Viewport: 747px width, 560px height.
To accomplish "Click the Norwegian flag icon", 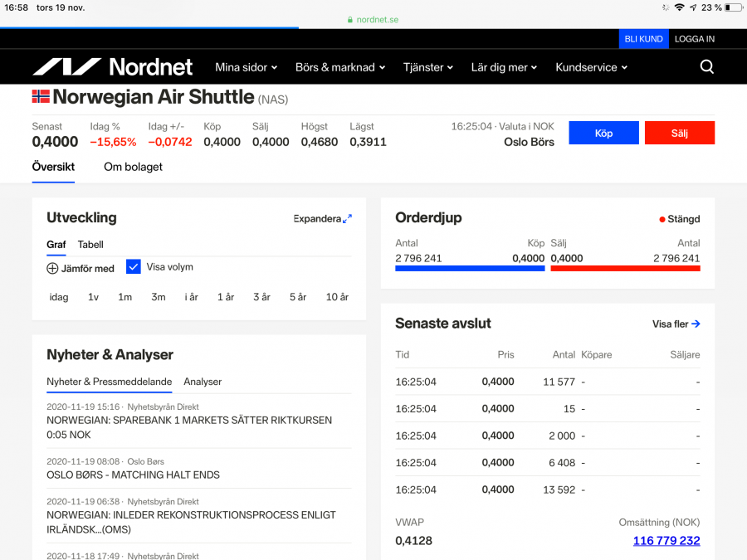I will pos(41,97).
